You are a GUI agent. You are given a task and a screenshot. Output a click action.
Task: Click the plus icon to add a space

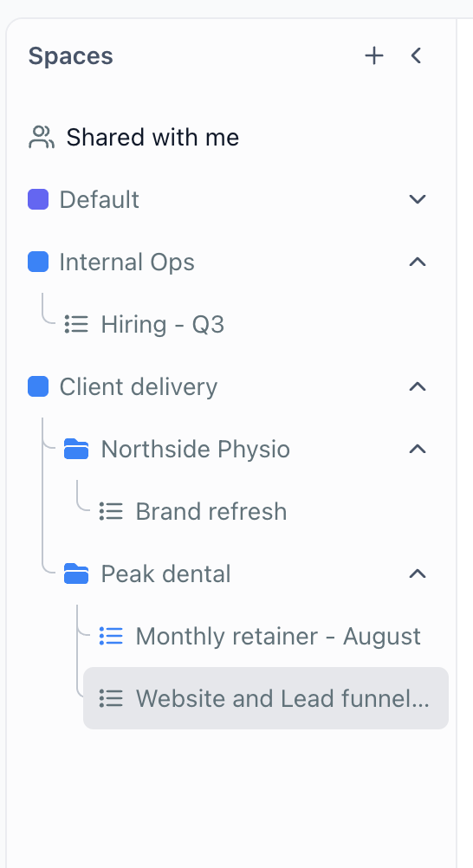(374, 56)
